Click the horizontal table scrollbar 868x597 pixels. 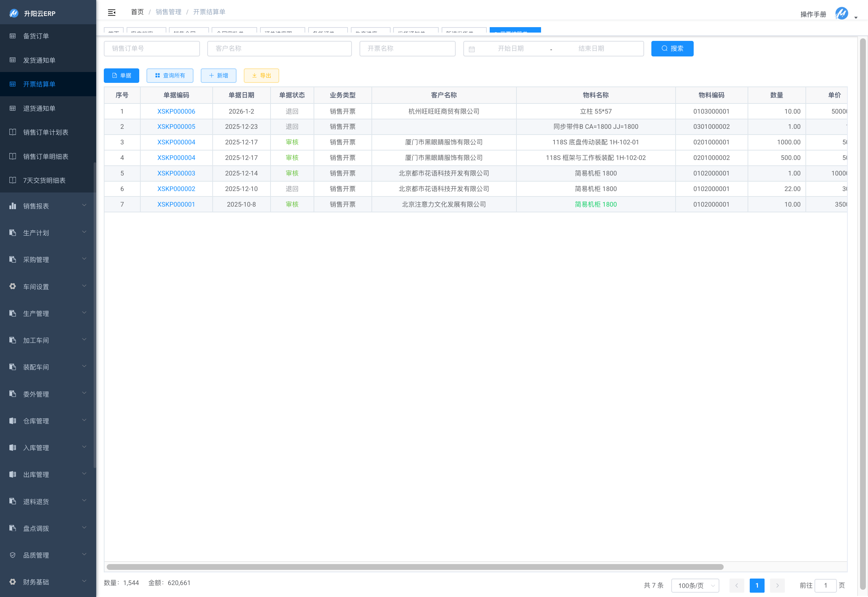tap(415, 567)
